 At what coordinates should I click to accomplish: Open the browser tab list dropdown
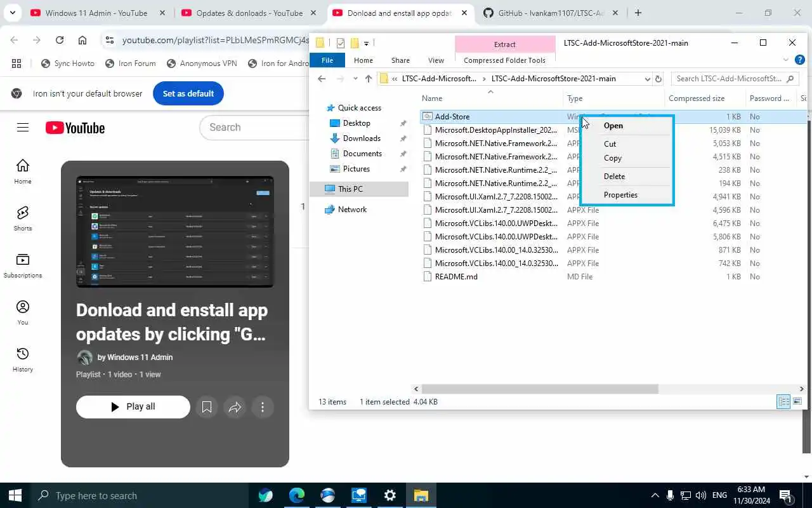[x=12, y=13]
